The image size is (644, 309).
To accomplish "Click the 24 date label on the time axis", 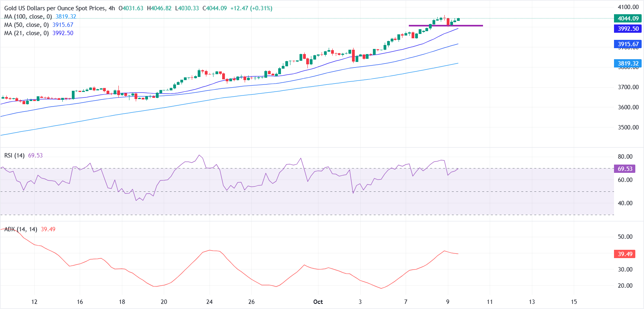I will click(210, 302).
